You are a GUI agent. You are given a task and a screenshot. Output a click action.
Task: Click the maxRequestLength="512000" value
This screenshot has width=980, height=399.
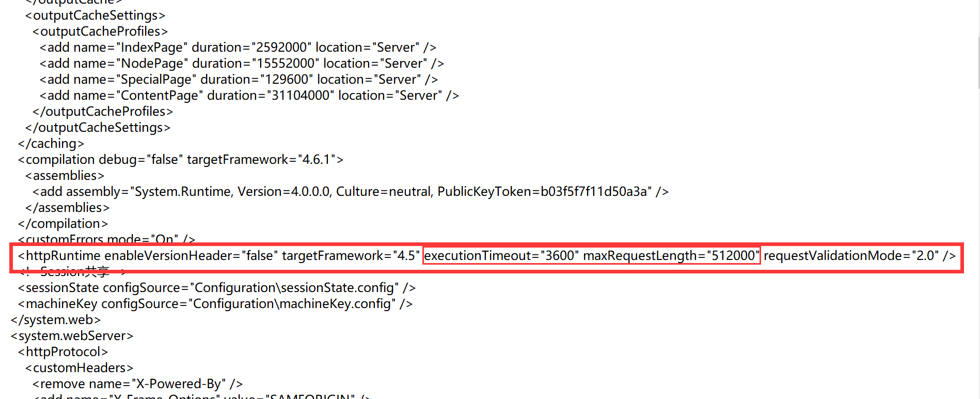[671, 256]
